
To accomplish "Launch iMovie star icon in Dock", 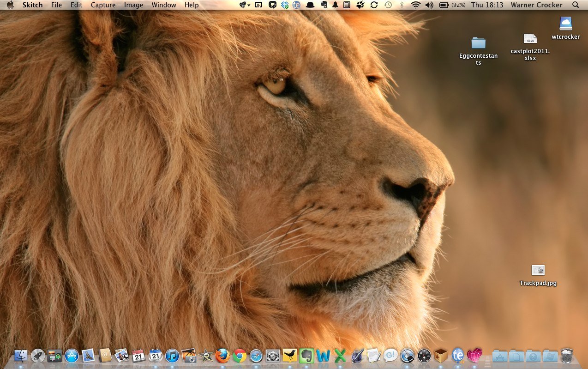I will [206, 356].
